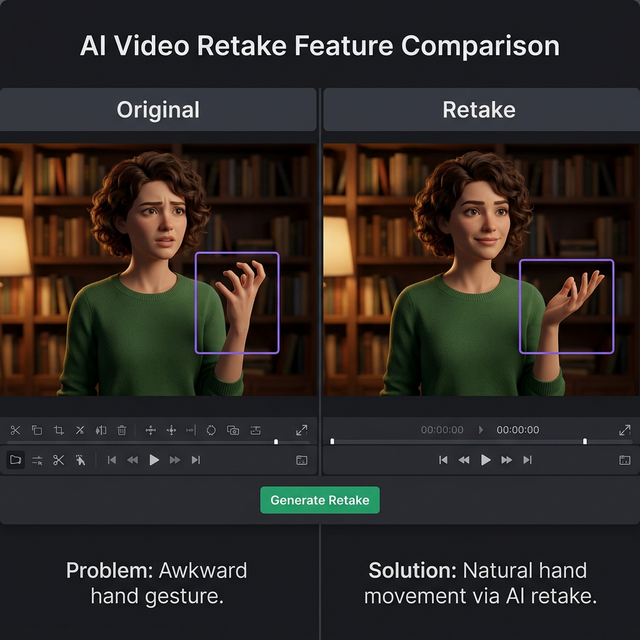Open the folder icon in Original panel

[x=15, y=460]
